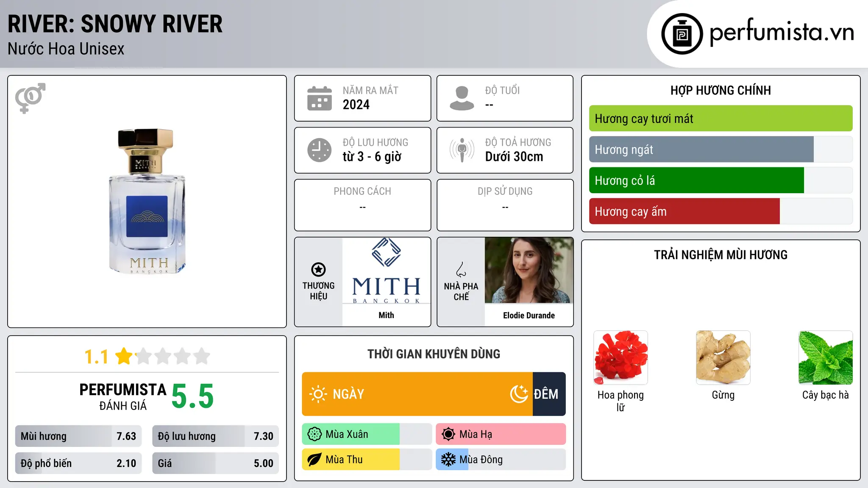Click the sun icon for Mùa Hạ

click(x=448, y=434)
